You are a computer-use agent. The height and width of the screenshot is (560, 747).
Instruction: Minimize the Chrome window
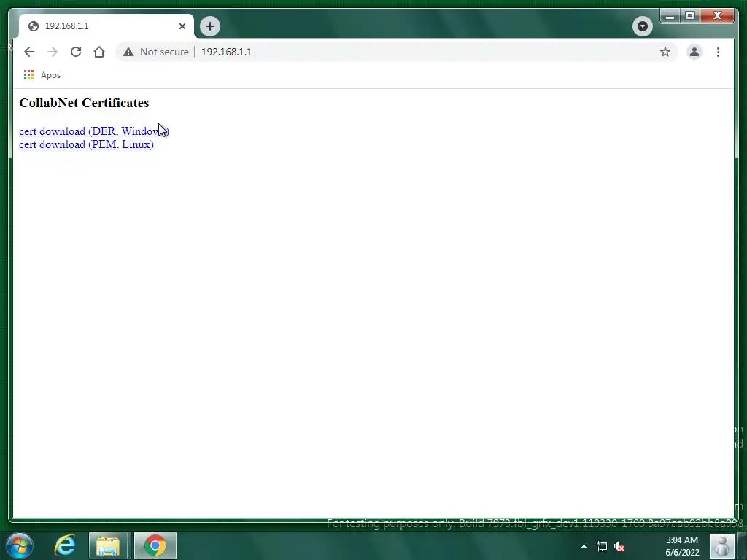[670, 16]
